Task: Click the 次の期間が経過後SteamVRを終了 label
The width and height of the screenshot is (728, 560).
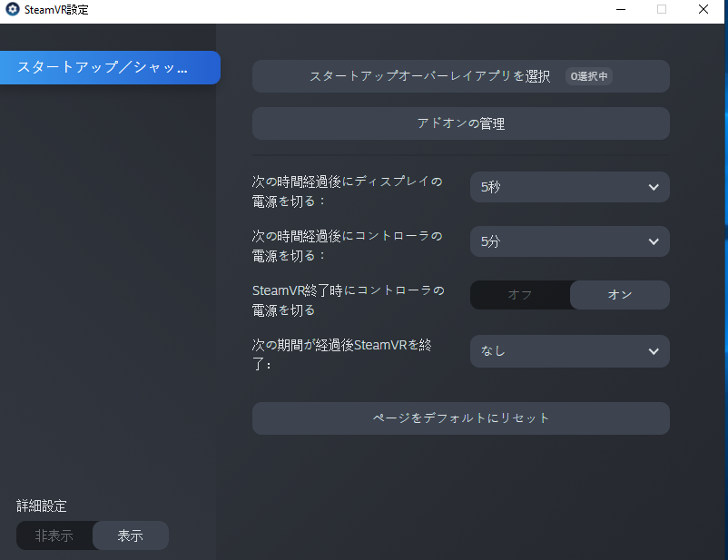Action: (341, 354)
